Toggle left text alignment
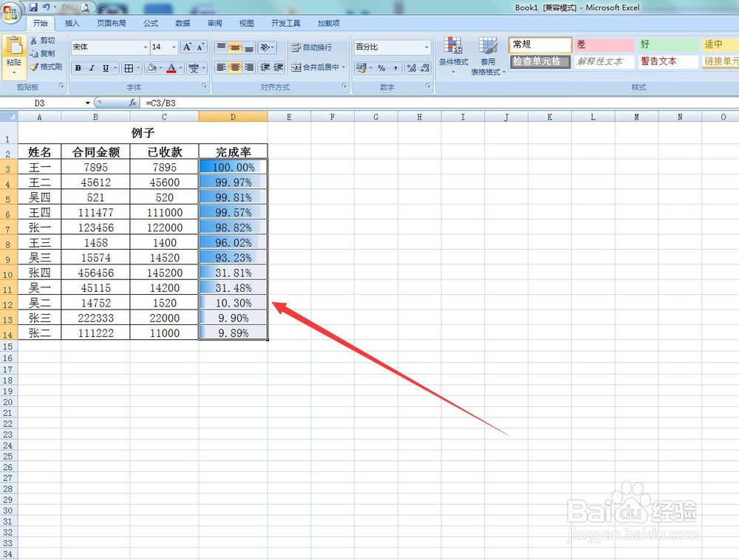 pyautogui.click(x=221, y=67)
